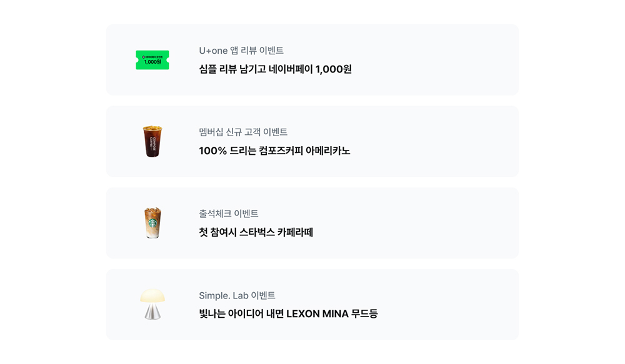Viewport: 625px width, 364px height.
Task: Click the glowing dome shade of the lamp
Action: pos(152,296)
